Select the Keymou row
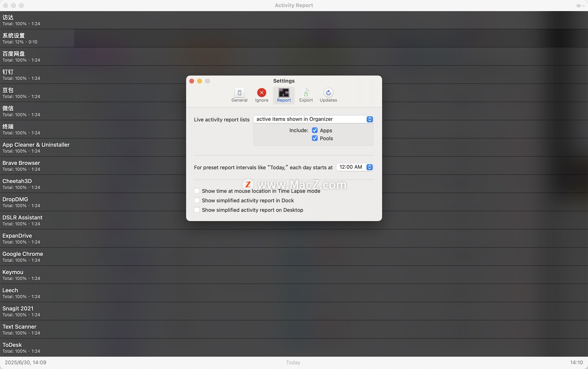This screenshot has height=369, width=588. pos(294,275)
